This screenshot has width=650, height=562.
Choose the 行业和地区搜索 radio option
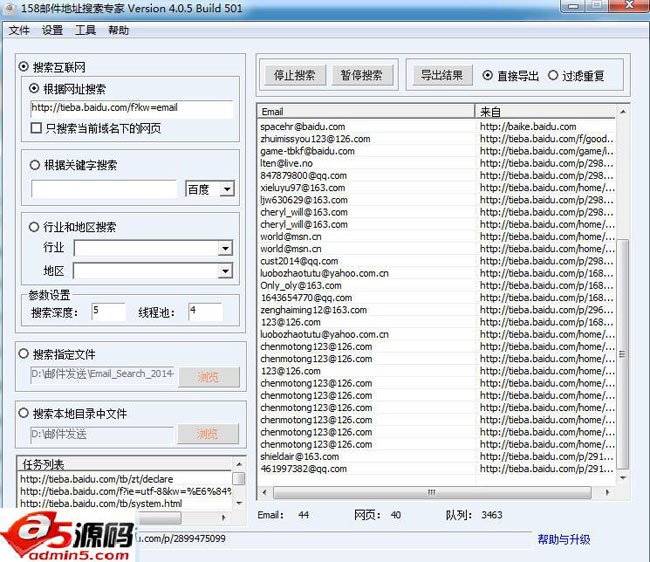34,227
